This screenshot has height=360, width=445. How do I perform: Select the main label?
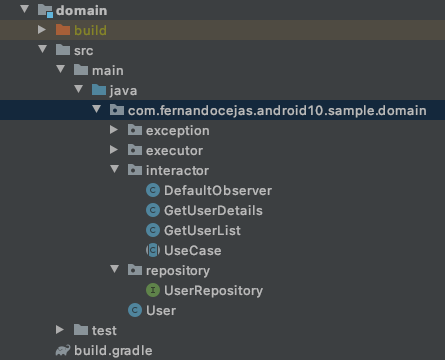[108, 71]
